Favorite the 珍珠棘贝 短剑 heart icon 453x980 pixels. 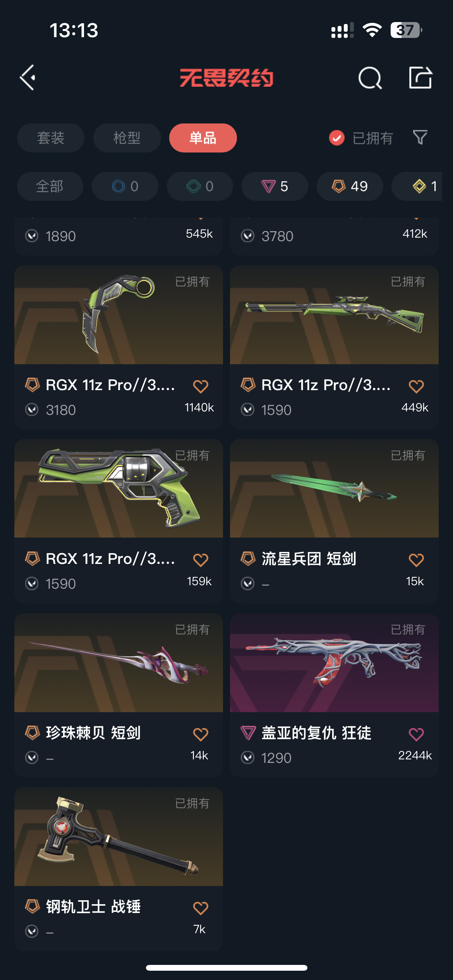[x=201, y=734]
